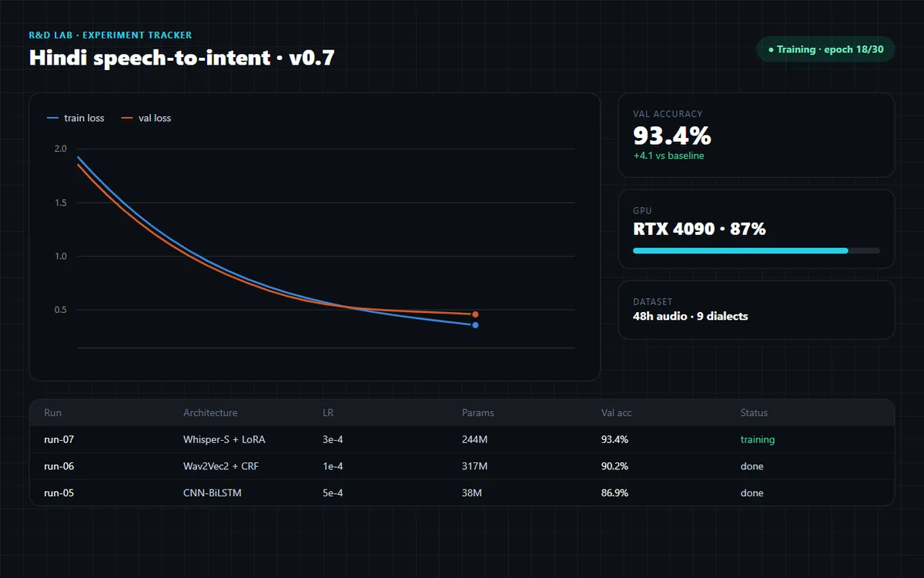Click the 0.5 y-axis label

point(60,311)
